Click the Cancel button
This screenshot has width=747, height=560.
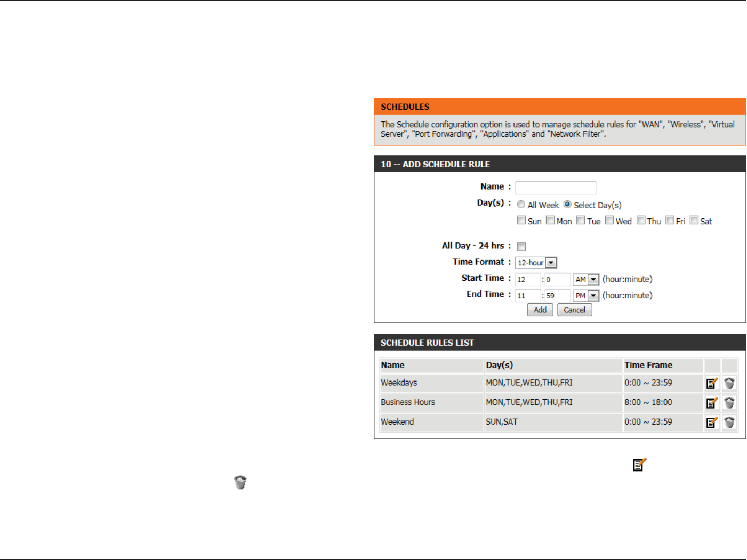575,310
